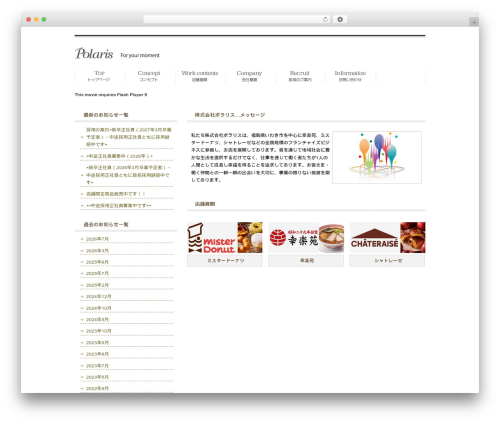Screen dimensions: 500x423
Task: Click the colorful forks and spoons illustration
Action: [377, 157]
